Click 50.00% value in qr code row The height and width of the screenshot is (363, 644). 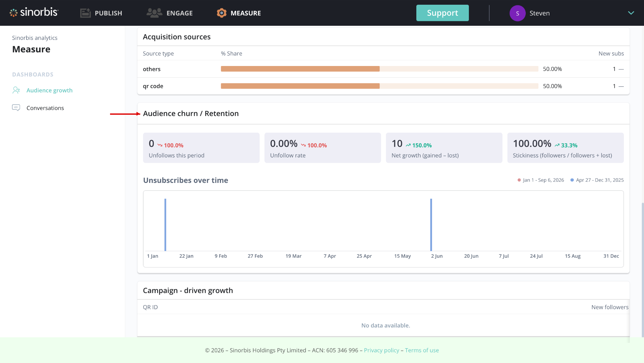tap(552, 86)
